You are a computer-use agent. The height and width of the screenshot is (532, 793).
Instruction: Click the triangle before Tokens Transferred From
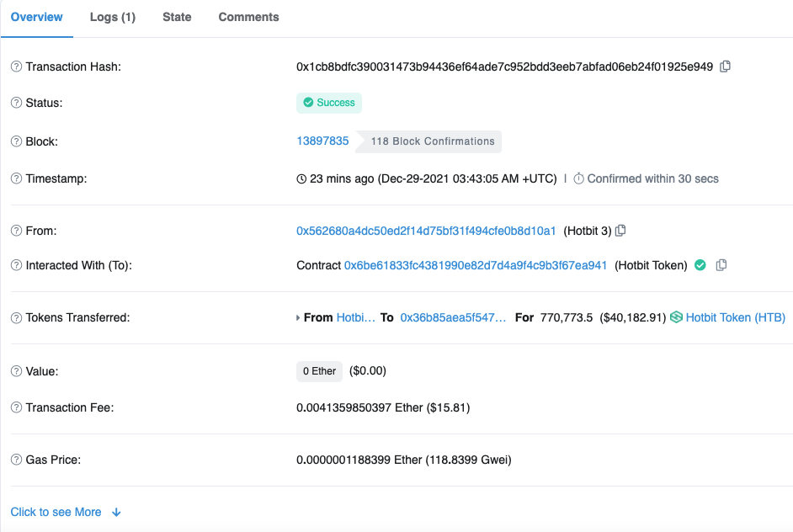tap(298, 318)
